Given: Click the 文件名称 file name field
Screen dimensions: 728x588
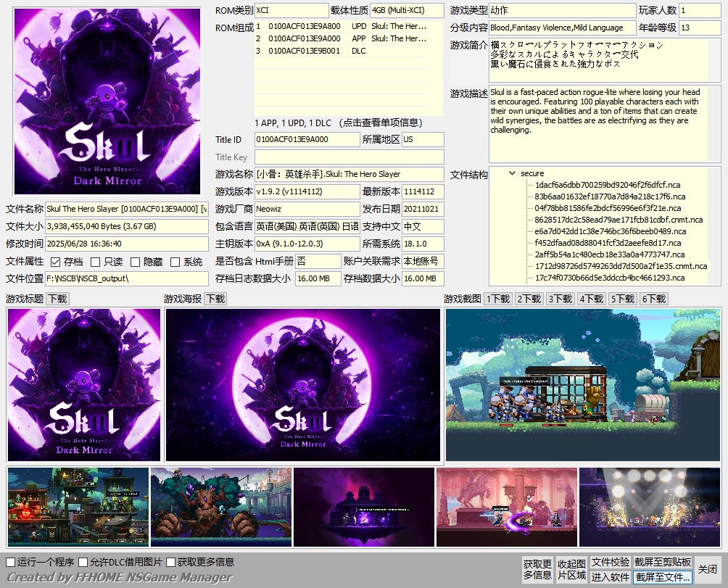Looking at the screenshot, I should [x=127, y=209].
